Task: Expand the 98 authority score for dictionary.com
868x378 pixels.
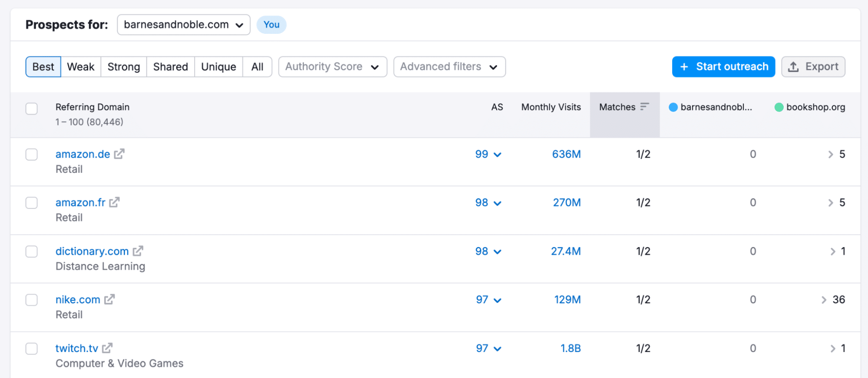Action: pos(488,251)
